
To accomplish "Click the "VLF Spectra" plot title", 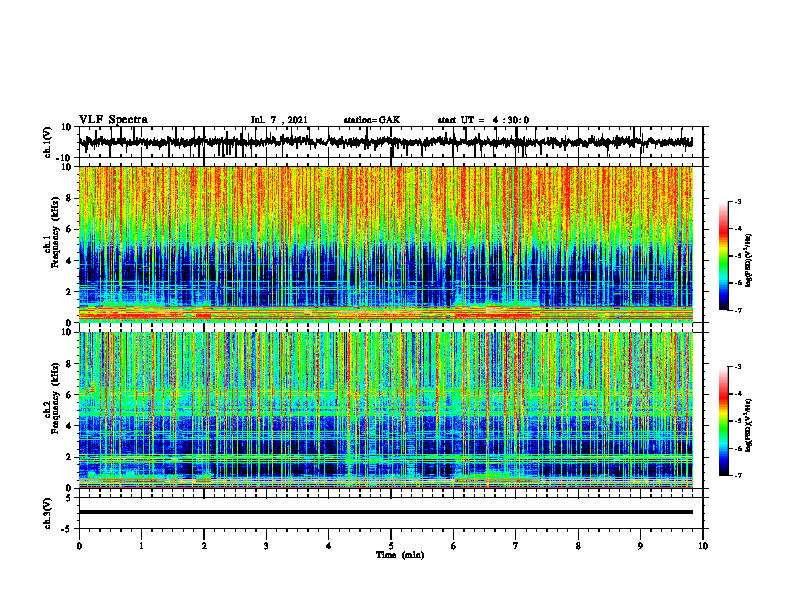I will (x=113, y=119).
